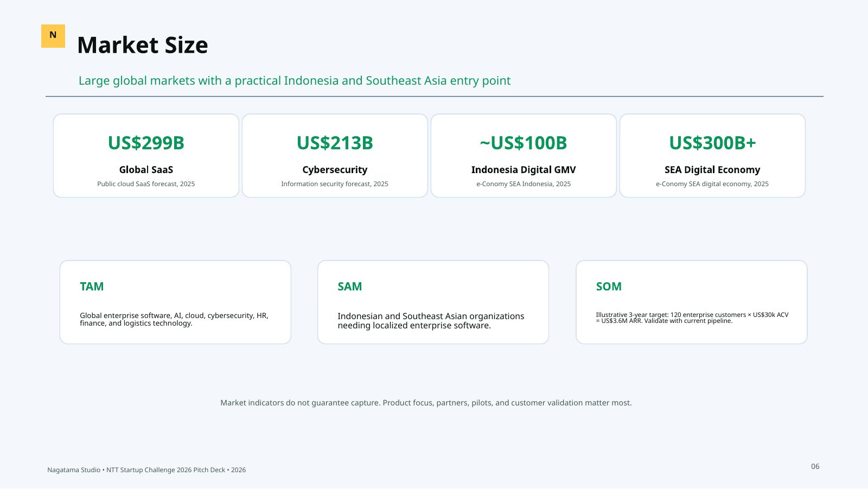
Task: Click the market indicators disclaimer sentence
Action: (x=426, y=403)
